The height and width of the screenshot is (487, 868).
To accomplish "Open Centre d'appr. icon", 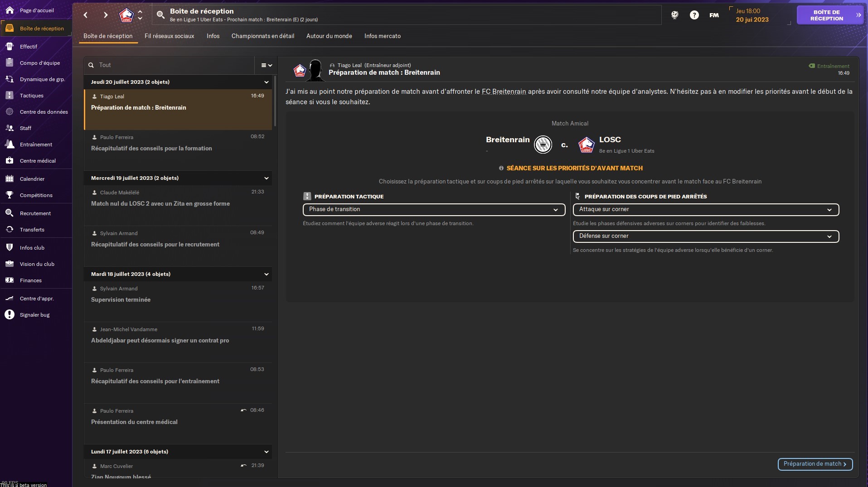I will point(10,298).
